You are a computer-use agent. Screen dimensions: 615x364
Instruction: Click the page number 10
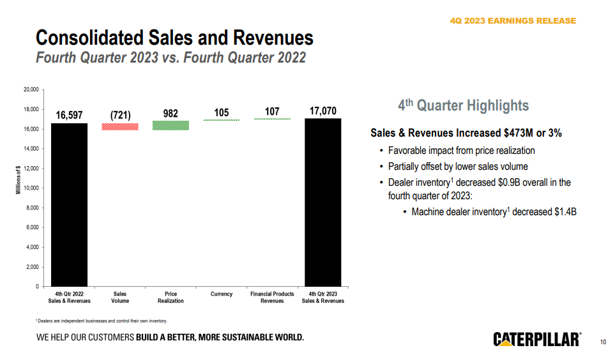click(x=603, y=342)
